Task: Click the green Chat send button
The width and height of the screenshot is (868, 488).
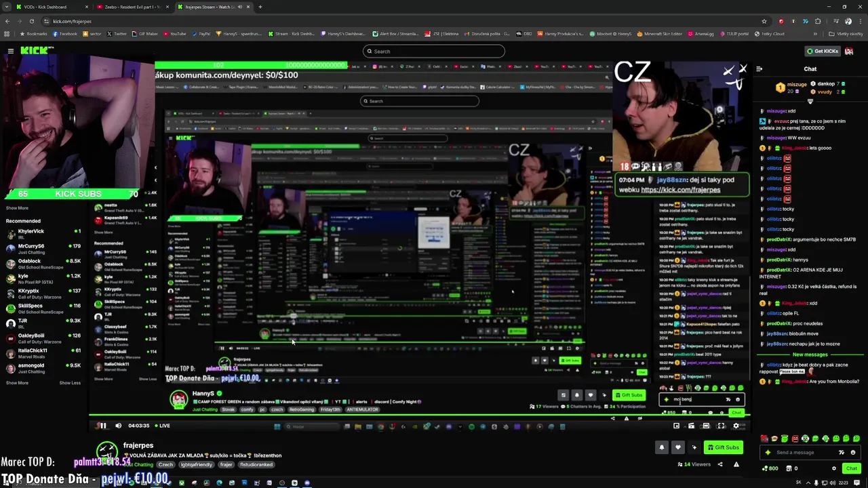Action: coord(852,468)
